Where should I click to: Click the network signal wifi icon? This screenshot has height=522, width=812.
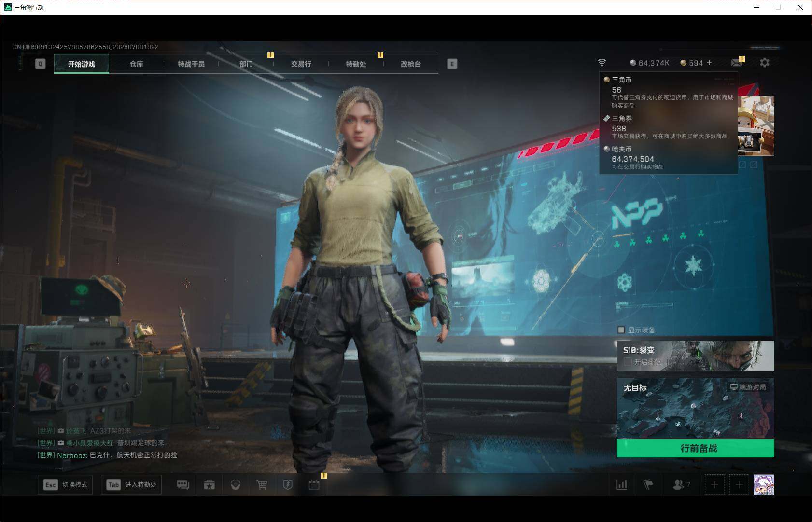click(x=602, y=63)
